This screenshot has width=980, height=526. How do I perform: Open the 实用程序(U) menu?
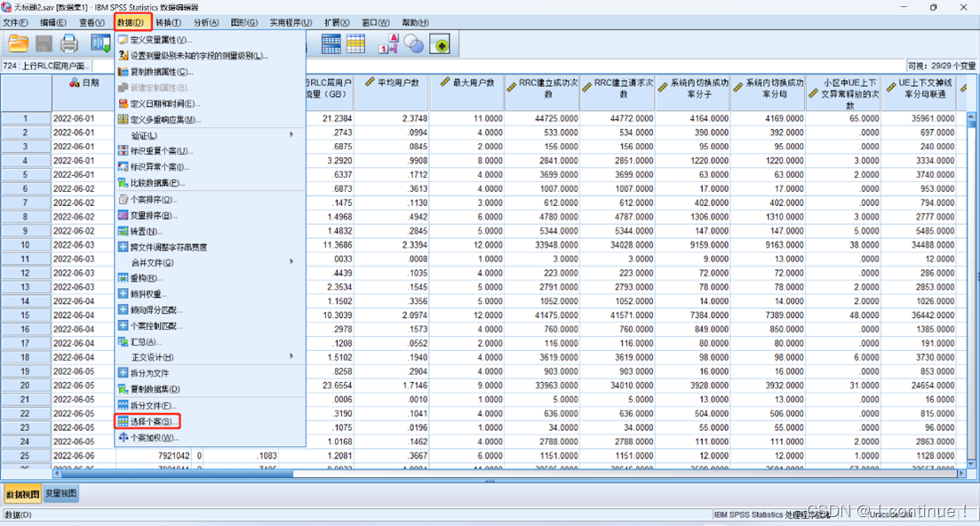click(x=291, y=22)
